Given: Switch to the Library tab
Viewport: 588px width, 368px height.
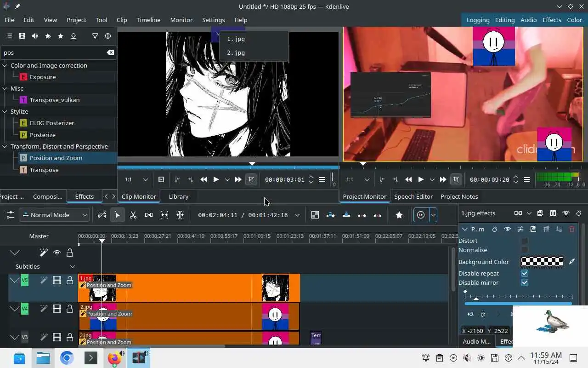Looking at the screenshot, I should (179, 196).
